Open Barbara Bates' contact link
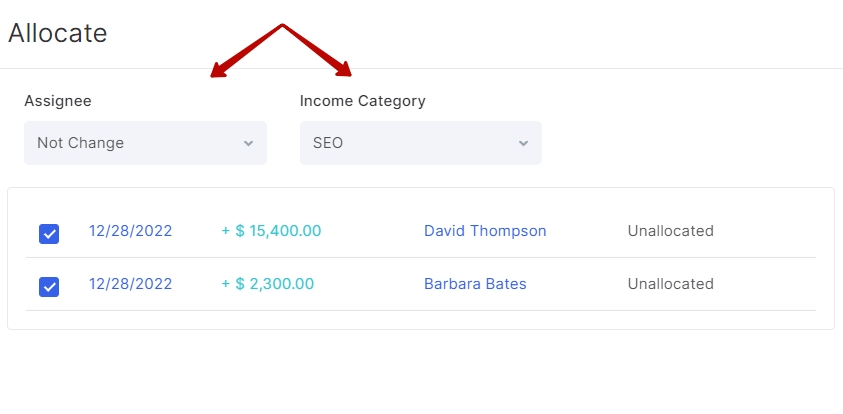This screenshot has height=414, width=843. pos(475,283)
